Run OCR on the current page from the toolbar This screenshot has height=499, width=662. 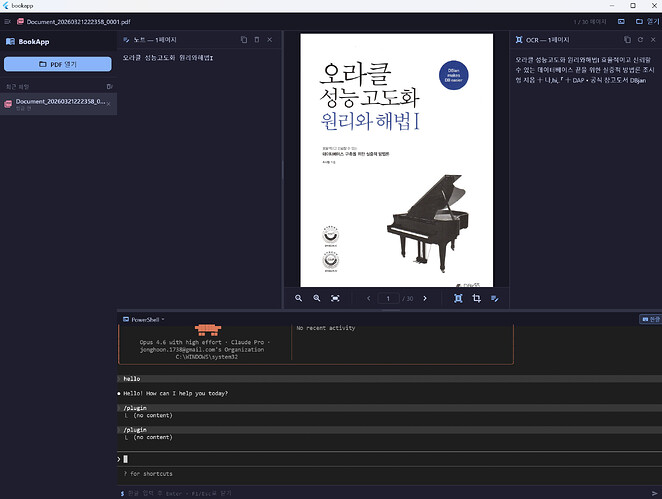click(x=458, y=298)
